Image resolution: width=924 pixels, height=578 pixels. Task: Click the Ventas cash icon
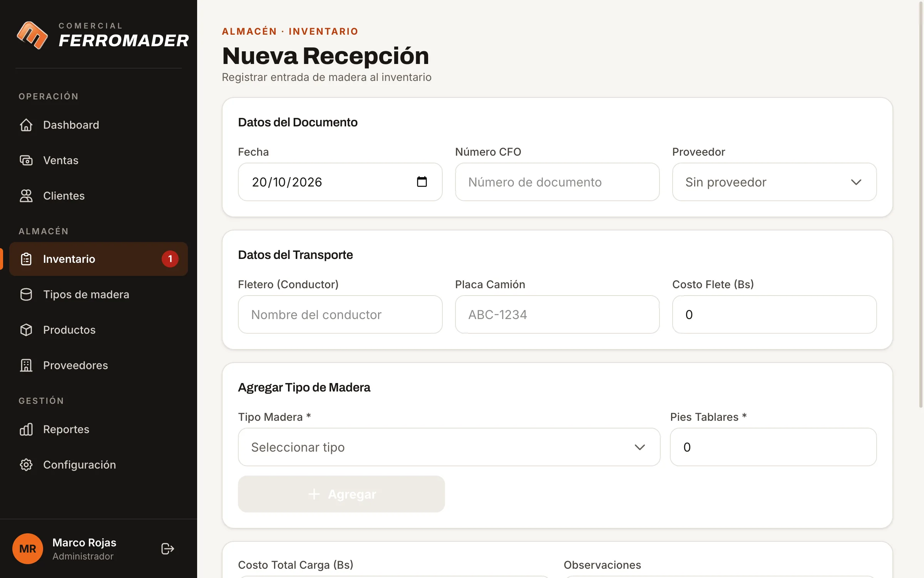pyautogui.click(x=26, y=160)
